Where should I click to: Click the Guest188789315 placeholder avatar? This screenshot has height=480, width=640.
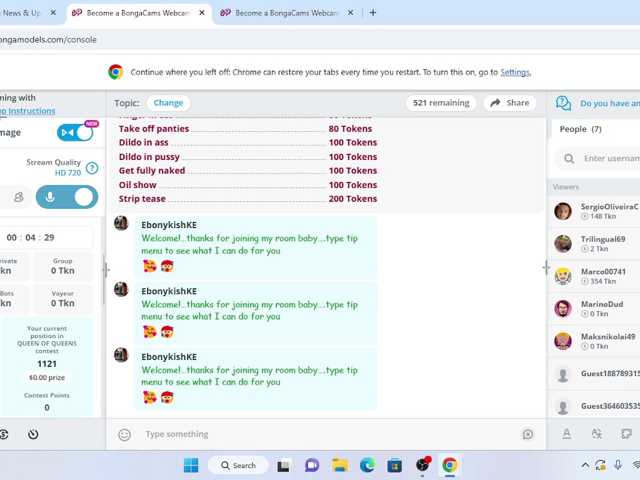pyautogui.click(x=563, y=374)
